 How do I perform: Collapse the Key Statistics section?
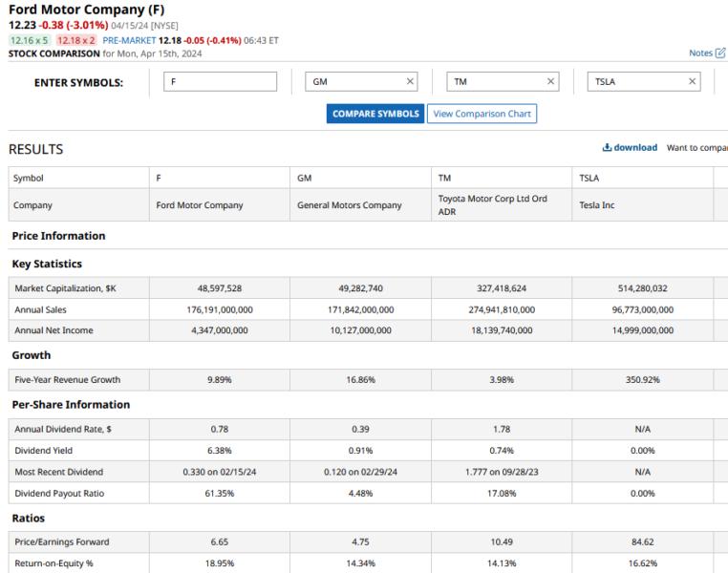click(x=47, y=264)
